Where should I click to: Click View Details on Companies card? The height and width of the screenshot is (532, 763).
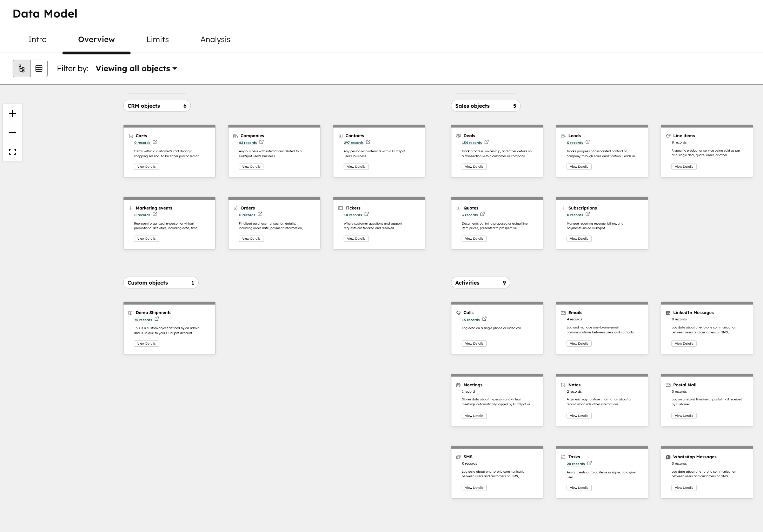(251, 167)
